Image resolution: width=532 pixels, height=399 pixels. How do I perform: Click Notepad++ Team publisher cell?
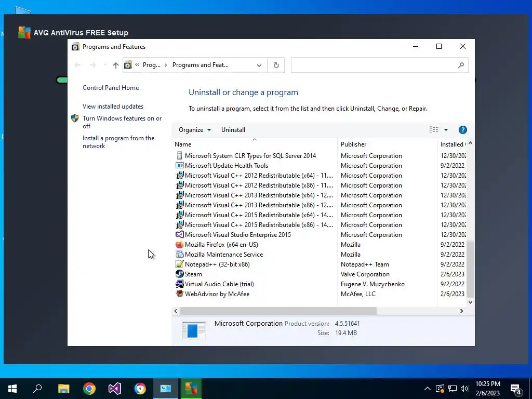365,264
